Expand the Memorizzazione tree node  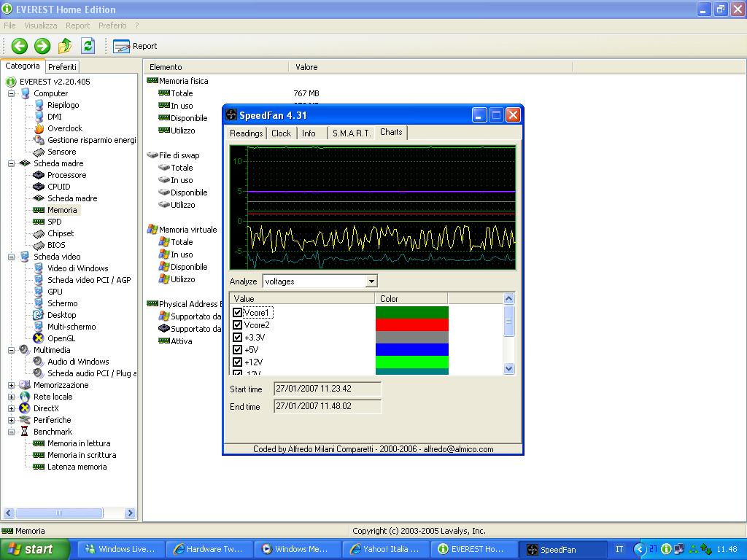(x=11, y=385)
